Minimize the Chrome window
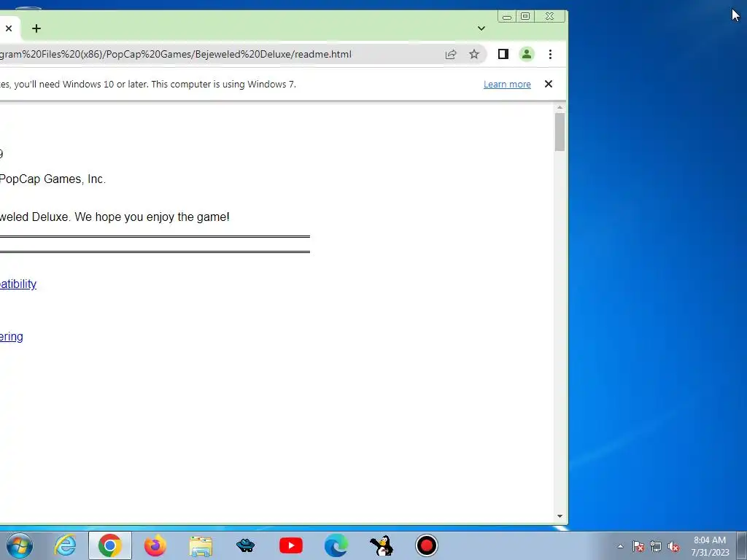The height and width of the screenshot is (560, 747). pos(507,17)
